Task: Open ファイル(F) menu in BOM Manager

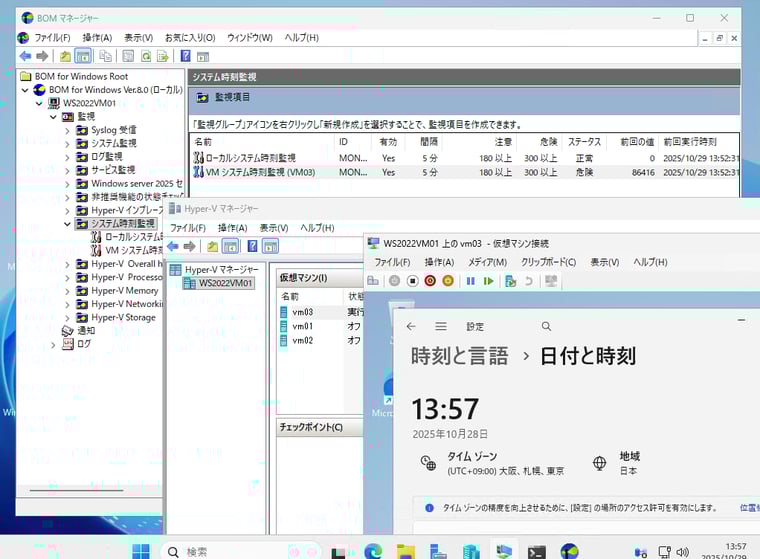Action: [x=52, y=37]
